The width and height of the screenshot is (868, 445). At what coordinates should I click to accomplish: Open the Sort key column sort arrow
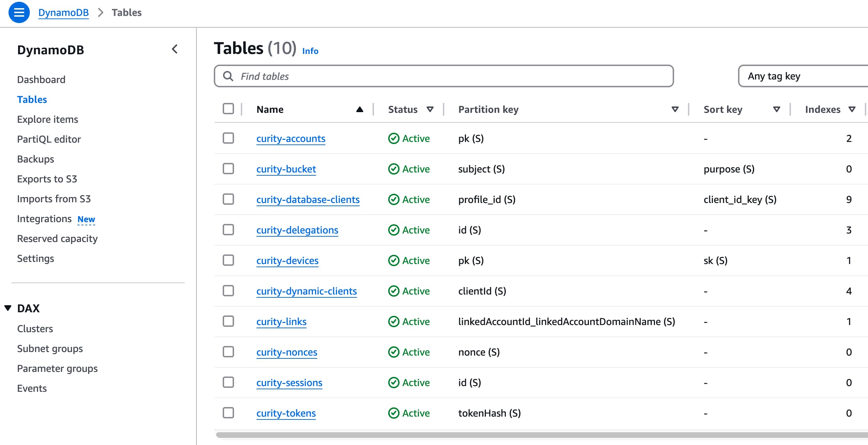777,109
